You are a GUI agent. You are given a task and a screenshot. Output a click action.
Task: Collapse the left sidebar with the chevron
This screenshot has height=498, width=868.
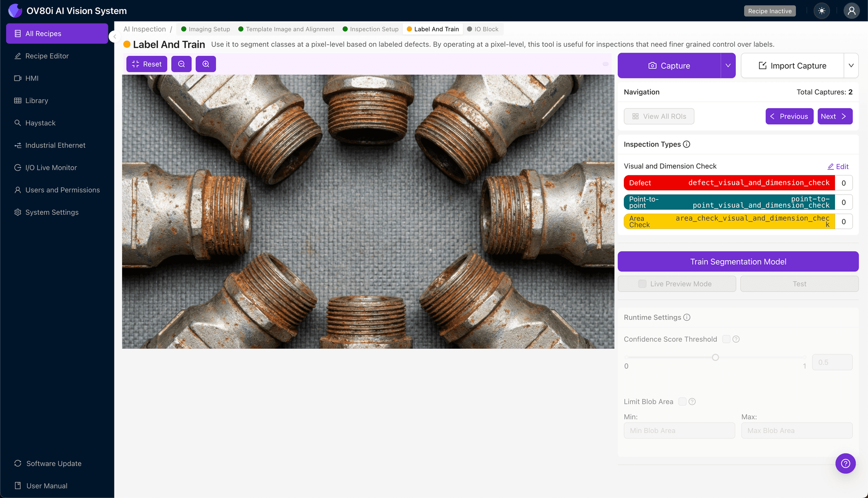tap(114, 36)
